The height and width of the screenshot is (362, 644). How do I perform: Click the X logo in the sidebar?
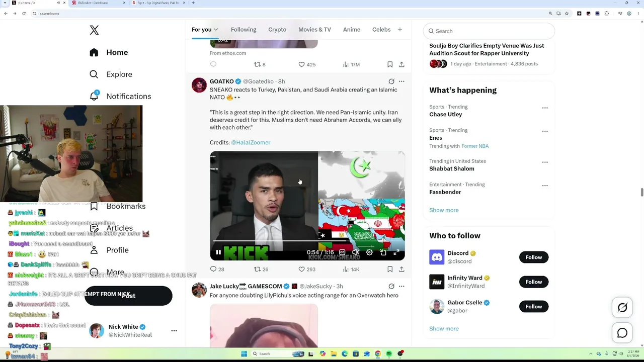[x=94, y=30]
